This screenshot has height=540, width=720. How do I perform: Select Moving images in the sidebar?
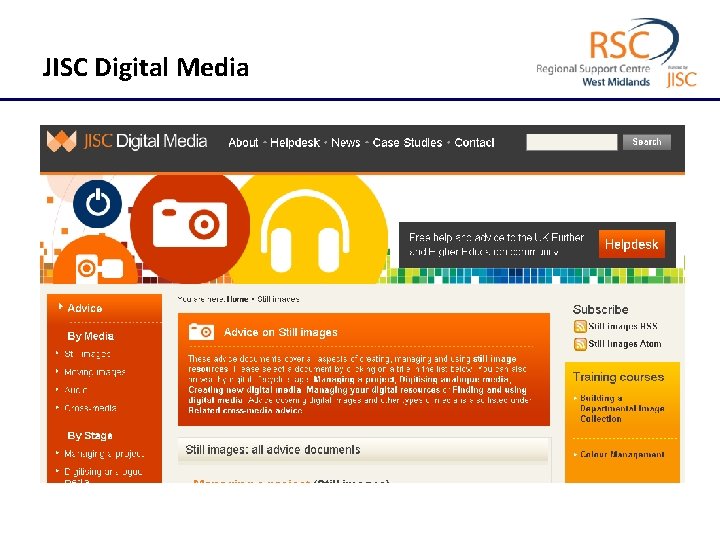[95, 372]
